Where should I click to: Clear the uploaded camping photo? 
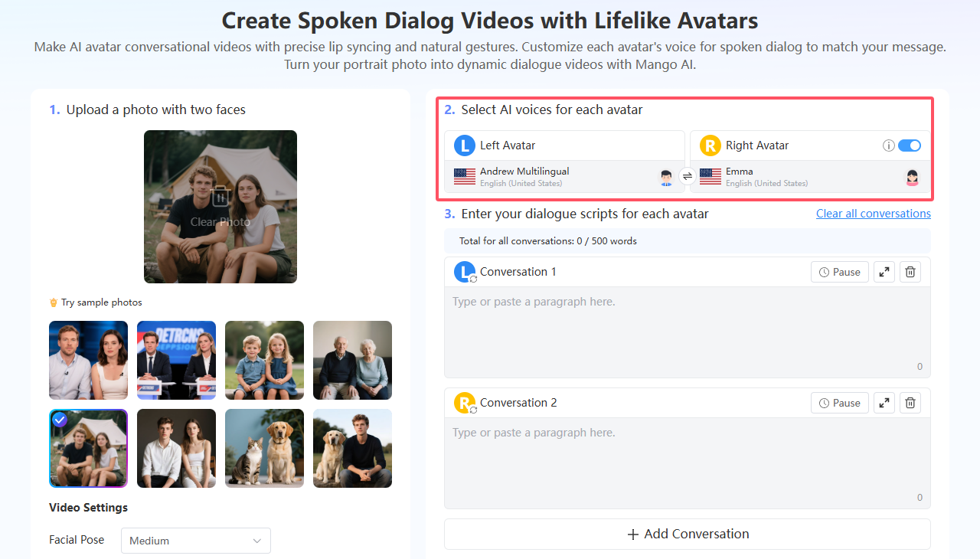(x=220, y=207)
